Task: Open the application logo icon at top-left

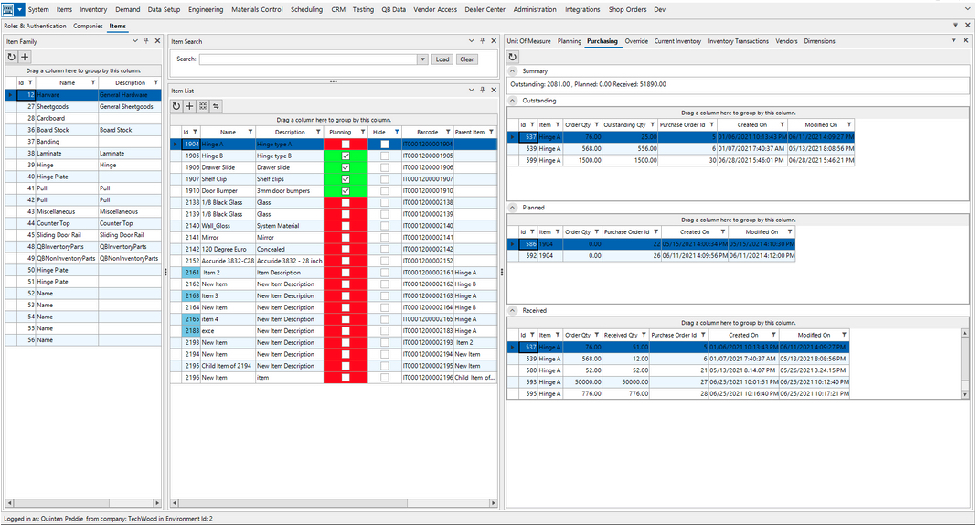Action: click(x=8, y=9)
